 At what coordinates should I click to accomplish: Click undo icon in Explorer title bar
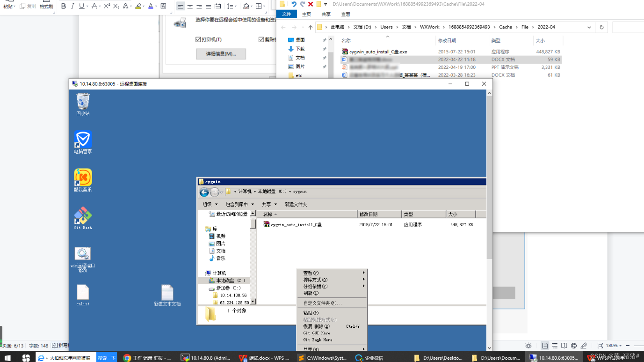tap(294, 4)
